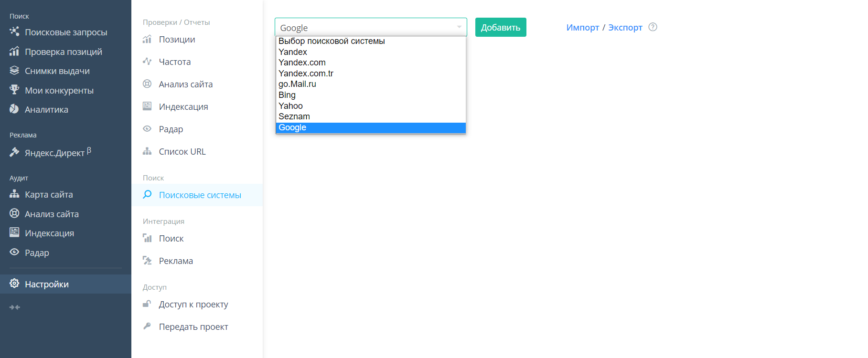Click the Яндекс.Директ hammer icon

tap(14, 152)
